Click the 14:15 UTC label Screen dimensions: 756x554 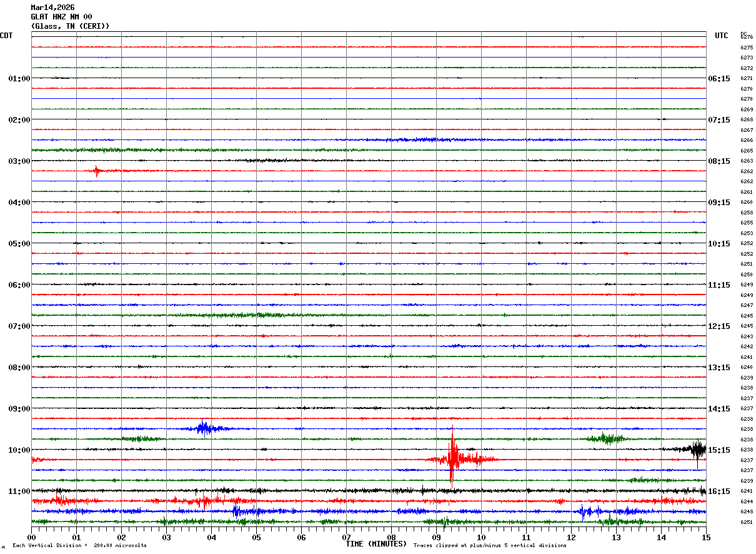tap(719, 409)
